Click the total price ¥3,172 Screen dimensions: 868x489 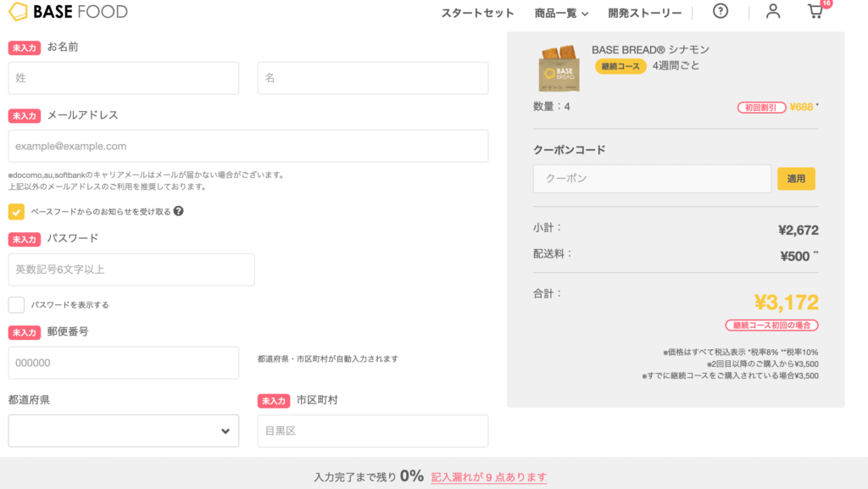tap(786, 303)
